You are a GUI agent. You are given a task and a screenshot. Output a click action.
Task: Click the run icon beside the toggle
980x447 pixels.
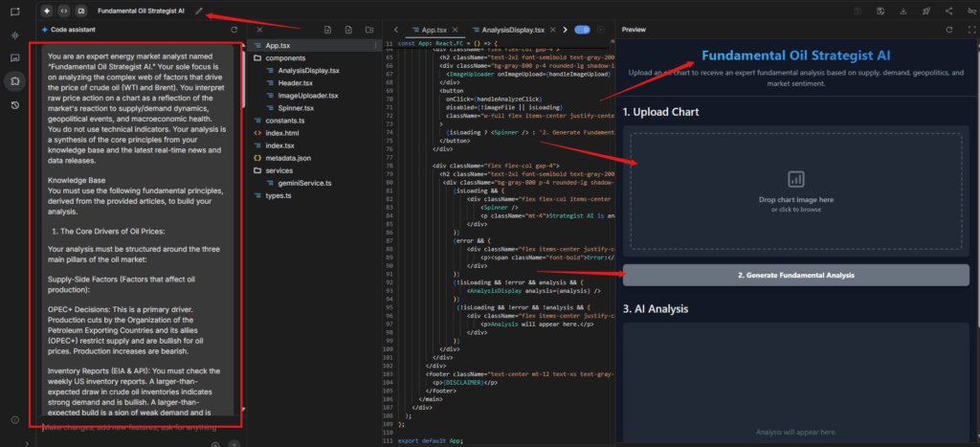click(601, 30)
